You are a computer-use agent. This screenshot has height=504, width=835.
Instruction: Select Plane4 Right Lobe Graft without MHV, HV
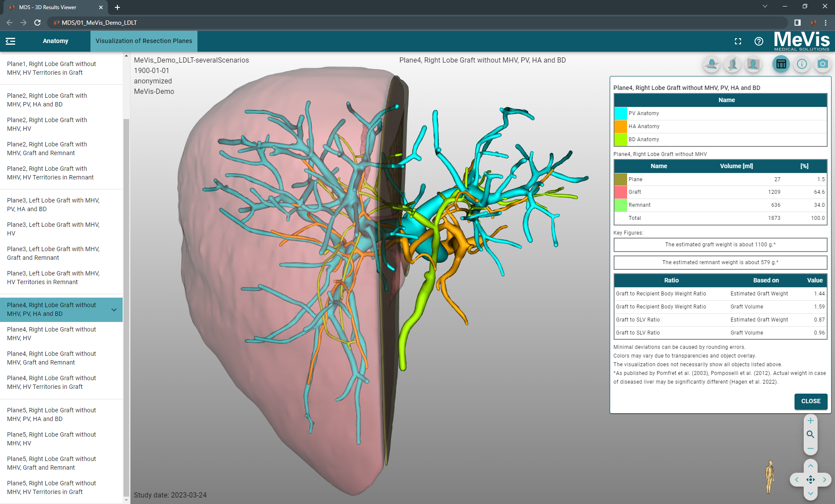pyautogui.click(x=61, y=334)
